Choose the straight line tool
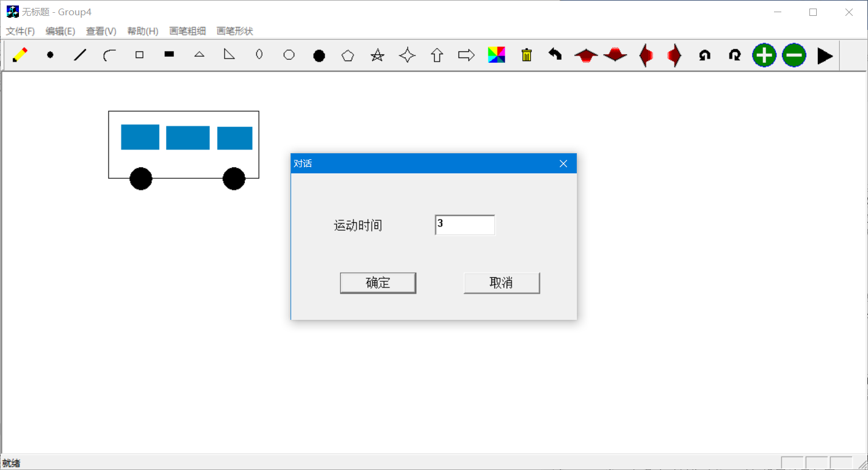This screenshot has width=868, height=470. point(80,56)
